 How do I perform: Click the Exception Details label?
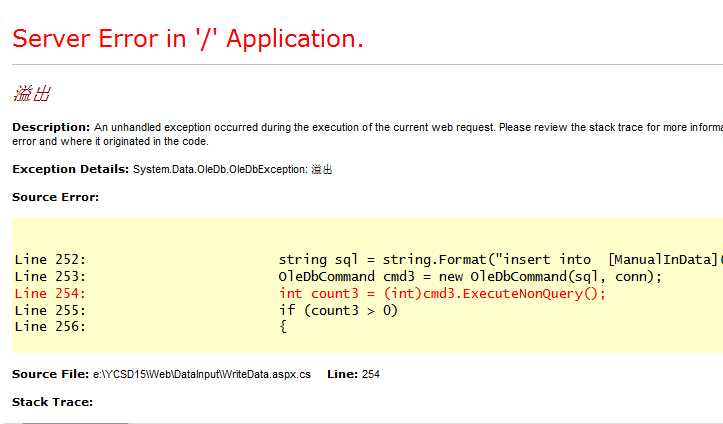pyautogui.click(x=71, y=169)
